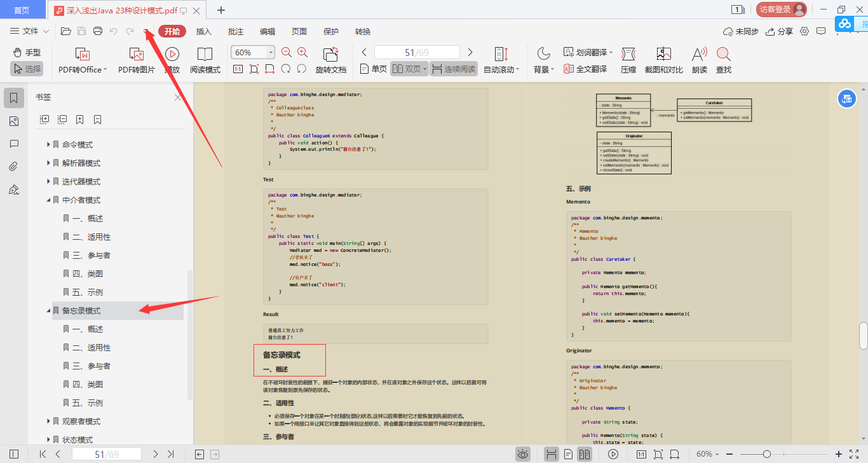Open 截图和对比 screenshot and compare
Screen dimensions: 868x463
(664, 60)
